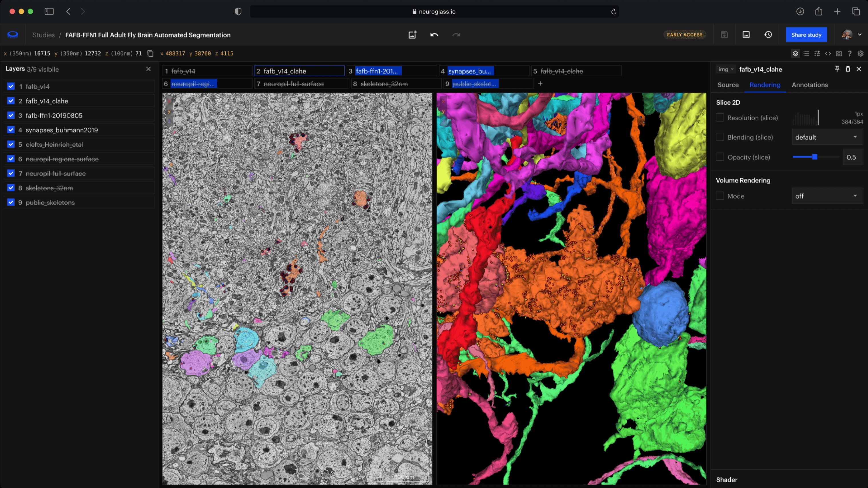
Task: Hide the synapses_buhmann2019 layer
Action: click(x=11, y=130)
